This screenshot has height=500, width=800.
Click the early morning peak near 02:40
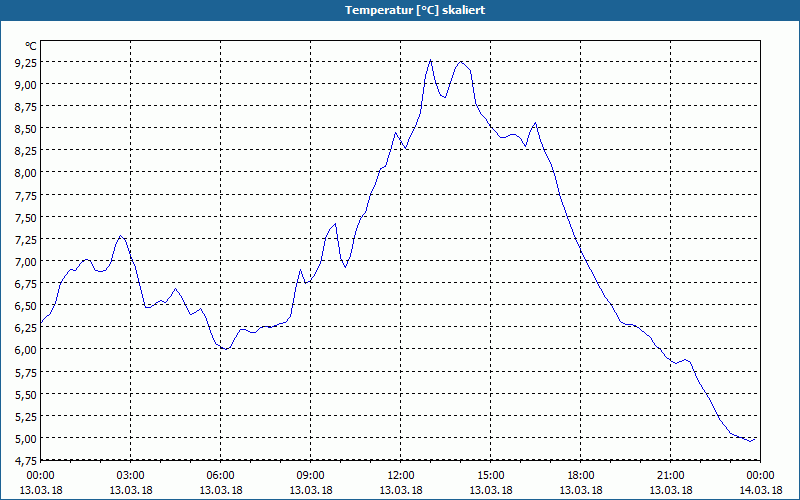point(120,236)
